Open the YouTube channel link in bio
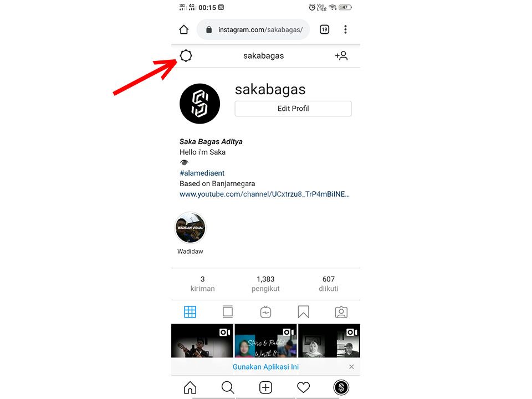 (x=265, y=194)
